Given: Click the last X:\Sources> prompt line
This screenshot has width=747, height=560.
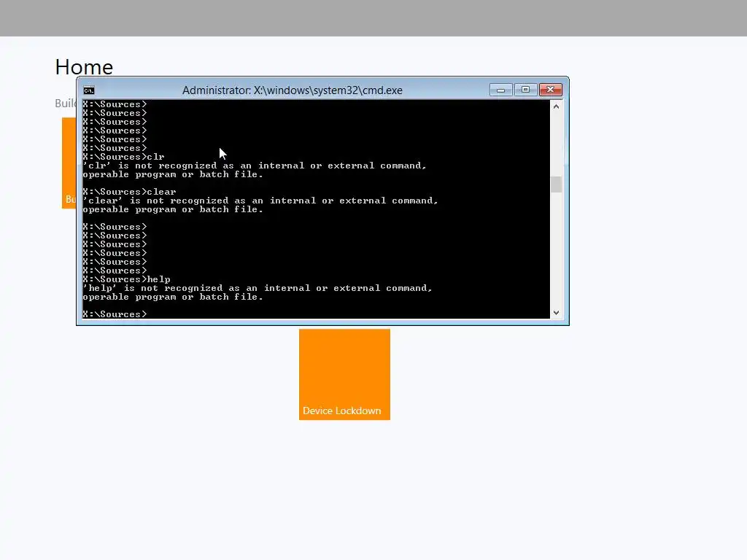Looking at the screenshot, I should (115, 314).
